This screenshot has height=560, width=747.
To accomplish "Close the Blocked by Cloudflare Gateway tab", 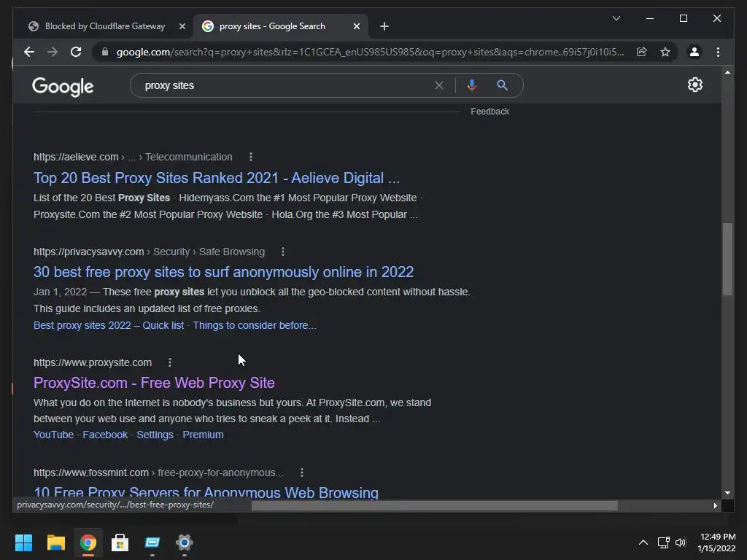I will [x=182, y=26].
